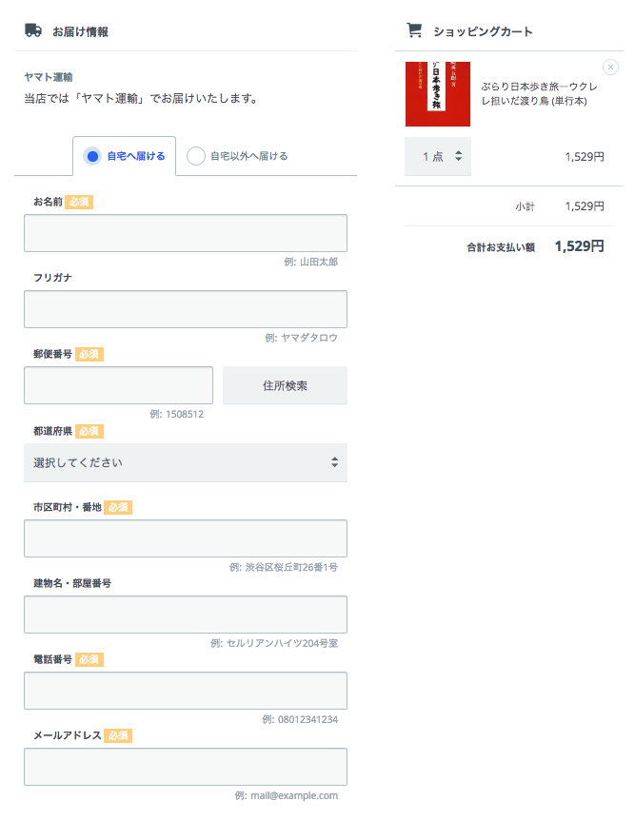This screenshot has height=840, width=635.
Task: Click the example text 例: 渋谷区桜丘町26番1号
Action: point(284,567)
